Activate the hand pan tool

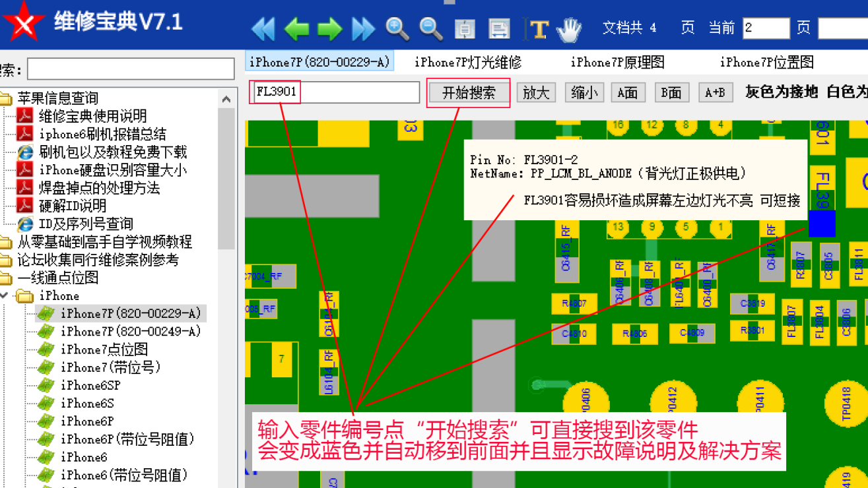[x=568, y=28]
